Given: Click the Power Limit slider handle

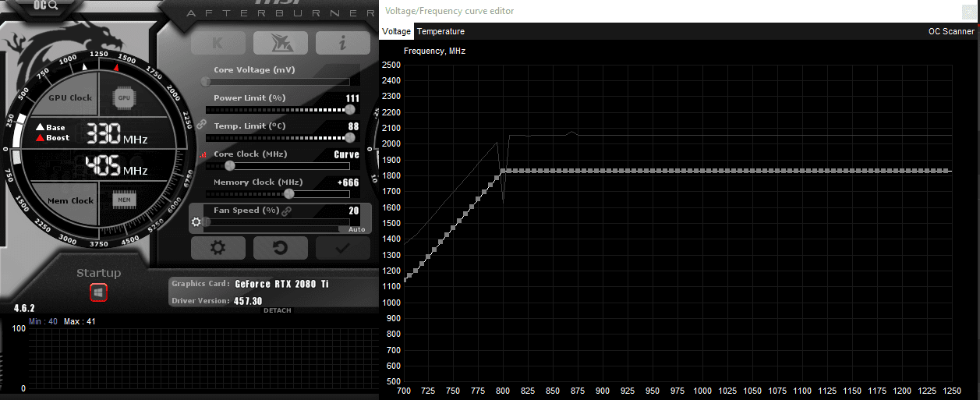Looking at the screenshot, I should (x=349, y=109).
